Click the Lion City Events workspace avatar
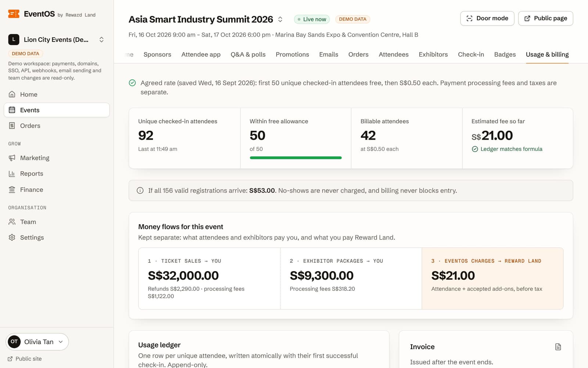This screenshot has width=588, height=368. click(14, 39)
